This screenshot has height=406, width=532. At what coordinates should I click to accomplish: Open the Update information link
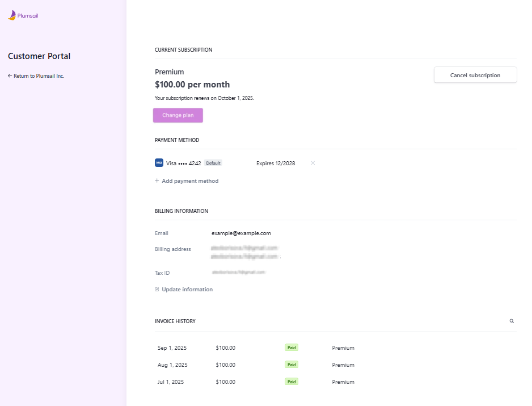[187, 290]
